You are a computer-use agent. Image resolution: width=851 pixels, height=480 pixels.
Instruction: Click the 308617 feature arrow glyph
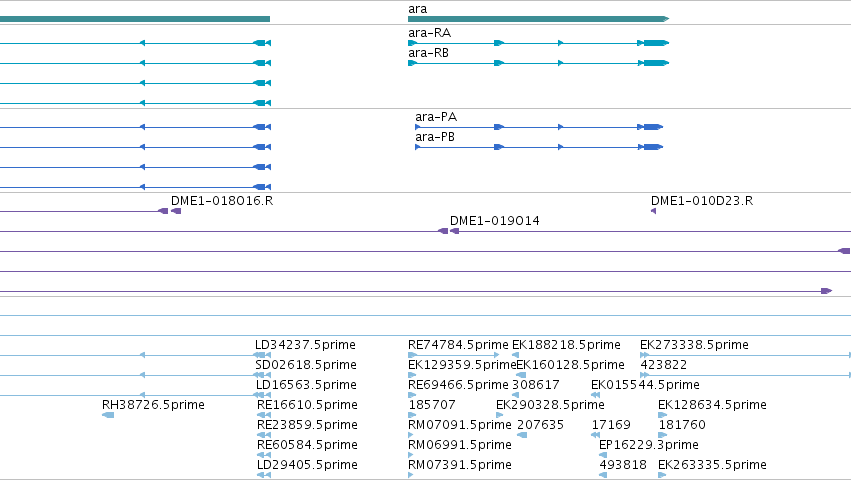click(x=515, y=395)
